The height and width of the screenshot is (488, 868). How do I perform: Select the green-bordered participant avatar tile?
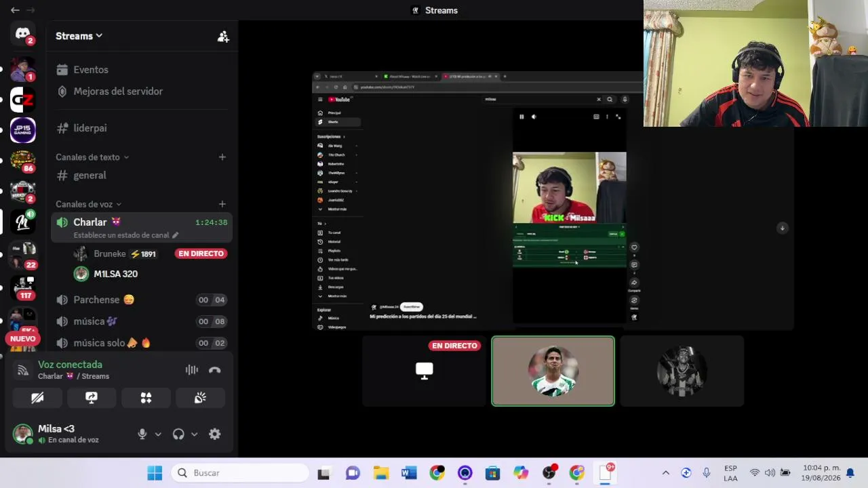pyautogui.click(x=553, y=371)
